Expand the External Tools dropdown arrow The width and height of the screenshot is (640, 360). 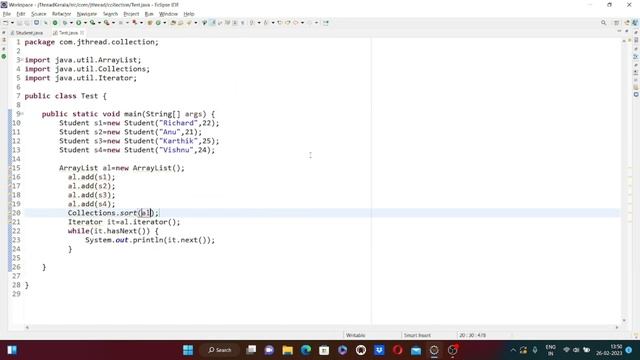[x=113, y=23]
